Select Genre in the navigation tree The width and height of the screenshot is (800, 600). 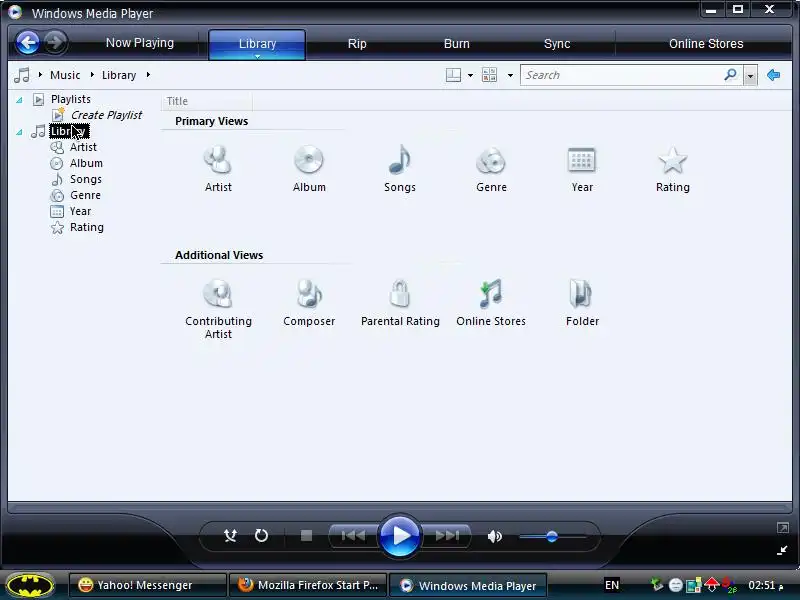pos(85,195)
